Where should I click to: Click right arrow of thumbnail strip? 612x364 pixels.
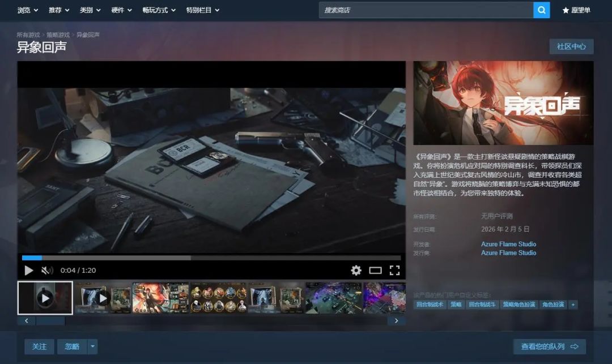(x=396, y=321)
